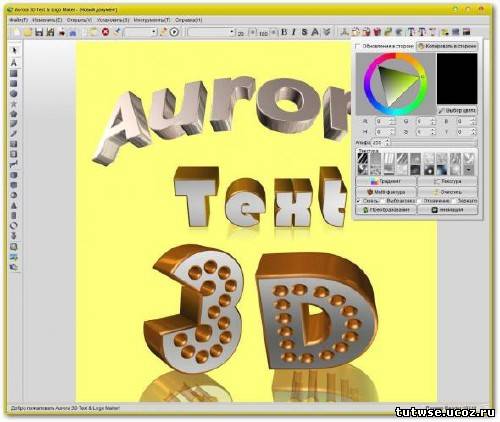The height and width of the screenshot is (422, 500).
Task: Toggle the Связь checkbox
Action: coord(358,201)
